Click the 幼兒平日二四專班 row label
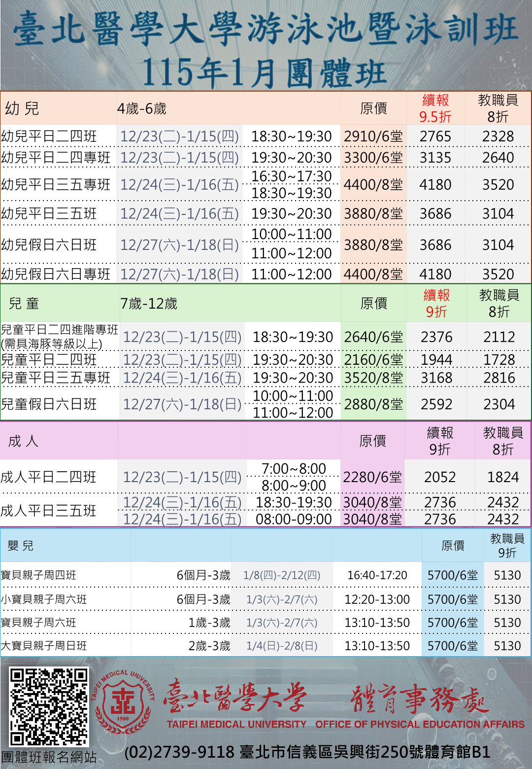This screenshot has width=532, height=769. coord(56,158)
